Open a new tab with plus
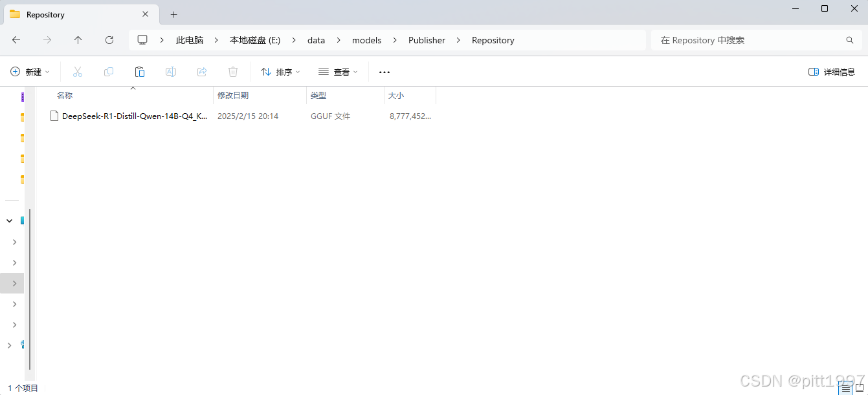 [173, 14]
